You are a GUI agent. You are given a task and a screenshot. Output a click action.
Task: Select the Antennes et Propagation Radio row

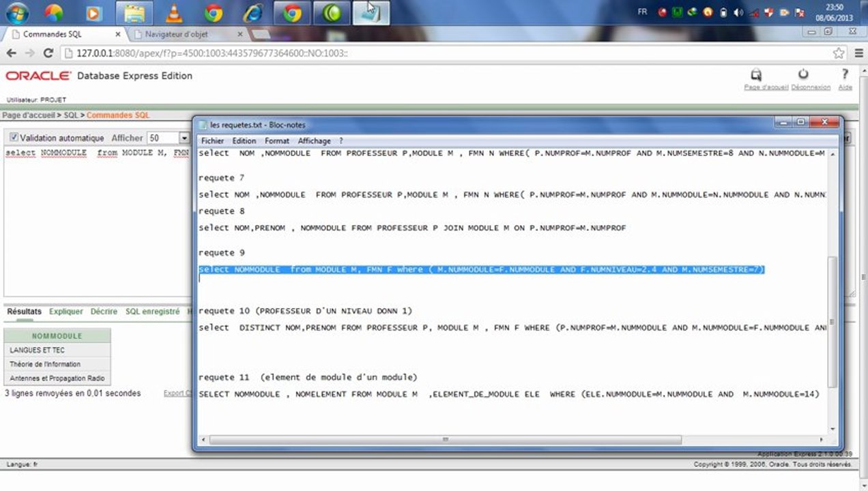pos(57,378)
